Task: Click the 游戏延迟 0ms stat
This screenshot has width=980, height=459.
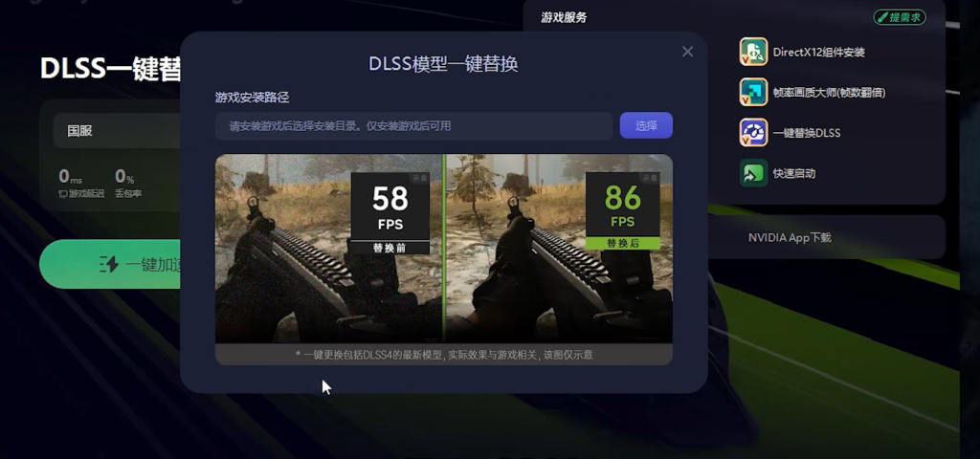Action: pos(81,183)
